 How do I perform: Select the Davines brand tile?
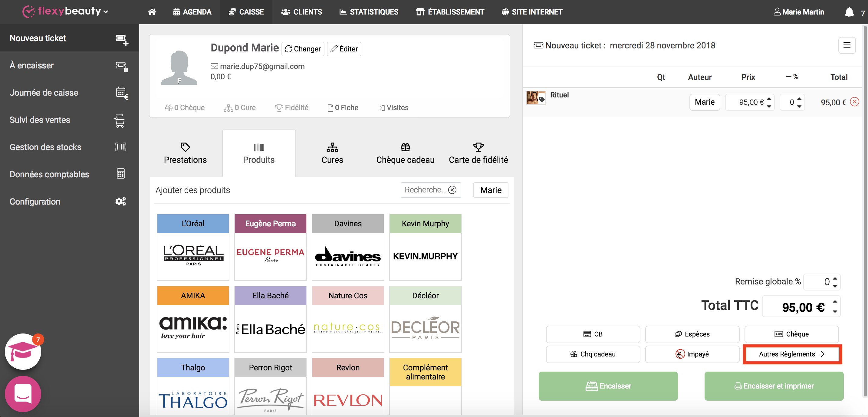point(348,247)
